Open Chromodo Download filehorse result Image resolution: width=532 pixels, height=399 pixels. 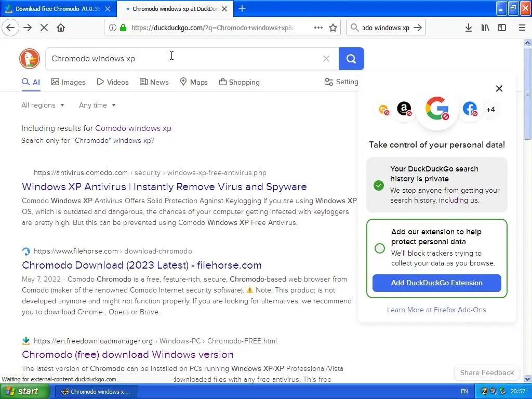pyautogui.click(x=142, y=265)
